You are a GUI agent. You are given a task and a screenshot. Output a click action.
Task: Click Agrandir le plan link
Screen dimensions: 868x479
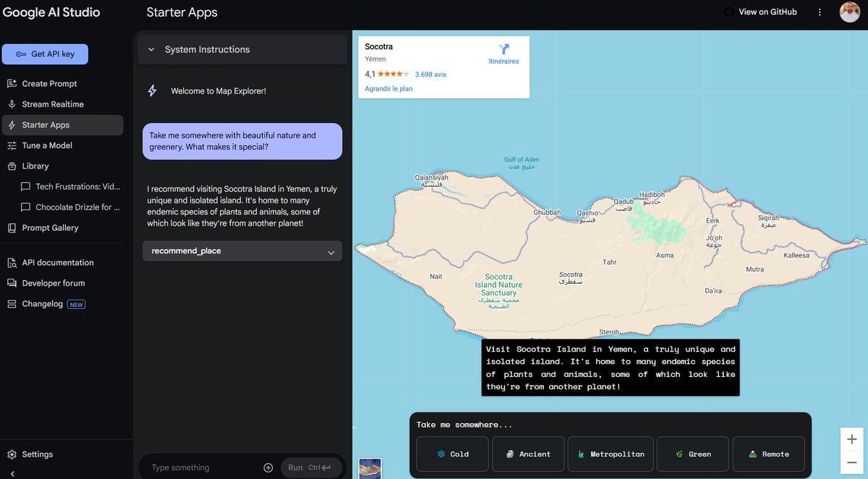pyautogui.click(x=388, y=89)
